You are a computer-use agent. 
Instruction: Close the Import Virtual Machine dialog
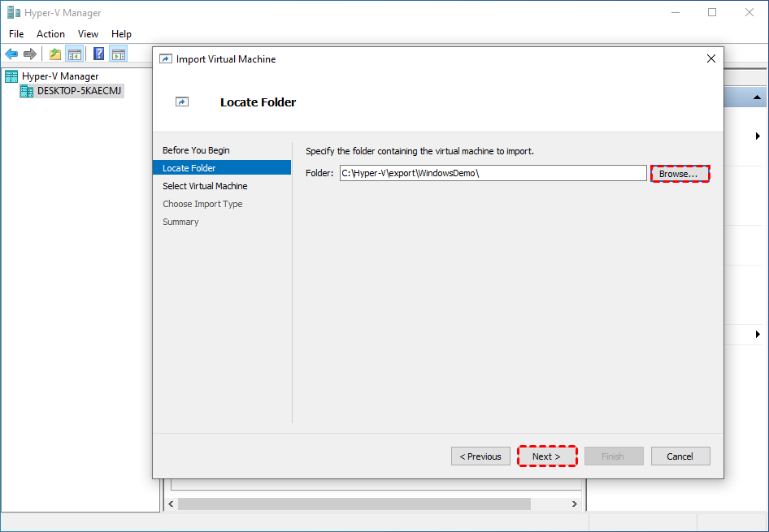[x=711, y=58]
